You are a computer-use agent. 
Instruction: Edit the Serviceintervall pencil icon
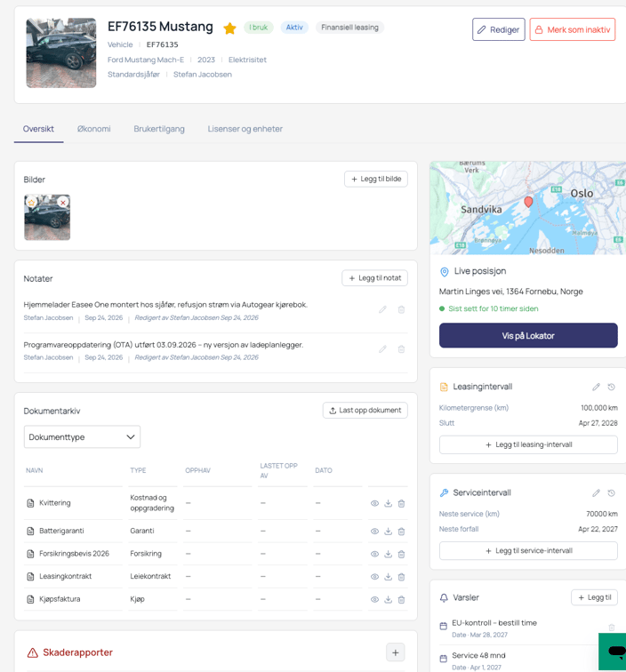[x=596, y=492]
